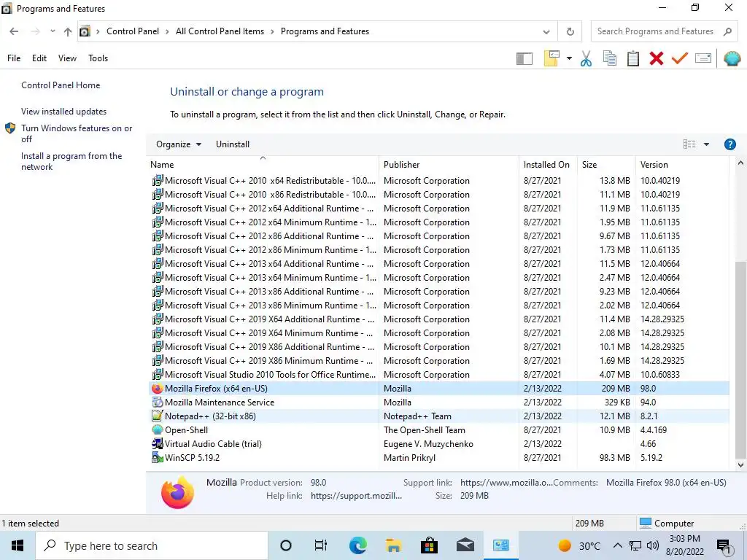Expand the address bar history dropdown
747x560 pixels.
[546, 32]
